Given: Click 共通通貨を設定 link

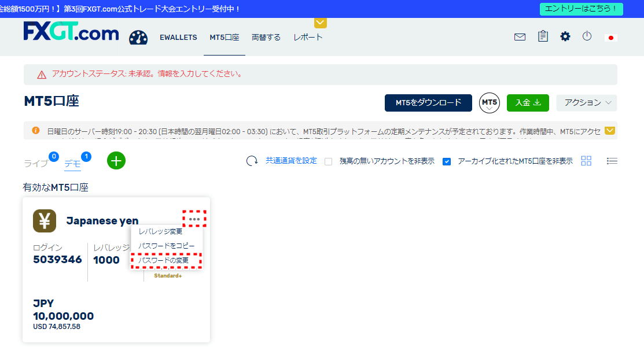Looking at the screenshot, I should [291, 161].
